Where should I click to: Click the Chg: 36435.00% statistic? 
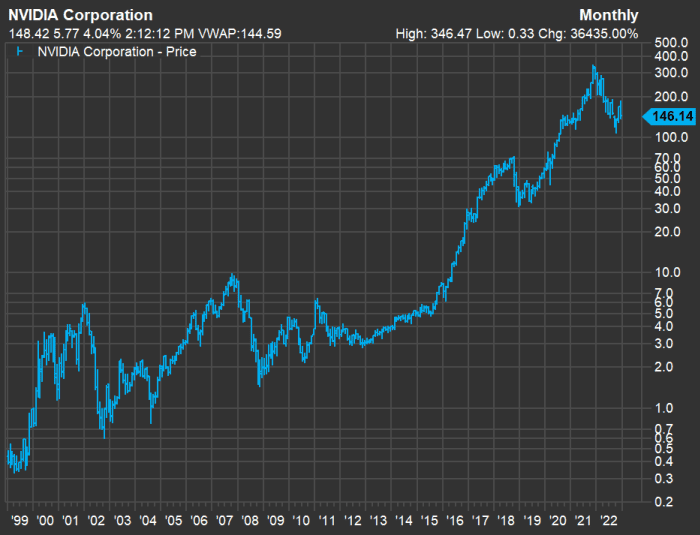(x=588, y=33)
